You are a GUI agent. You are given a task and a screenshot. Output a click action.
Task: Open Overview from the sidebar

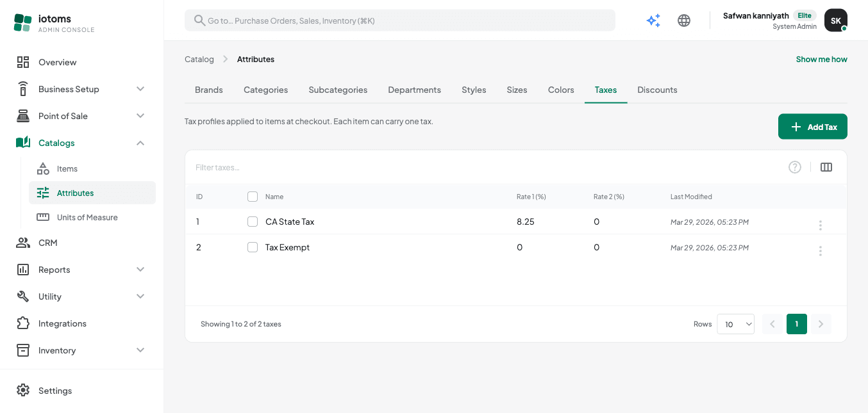pos(57,62)
